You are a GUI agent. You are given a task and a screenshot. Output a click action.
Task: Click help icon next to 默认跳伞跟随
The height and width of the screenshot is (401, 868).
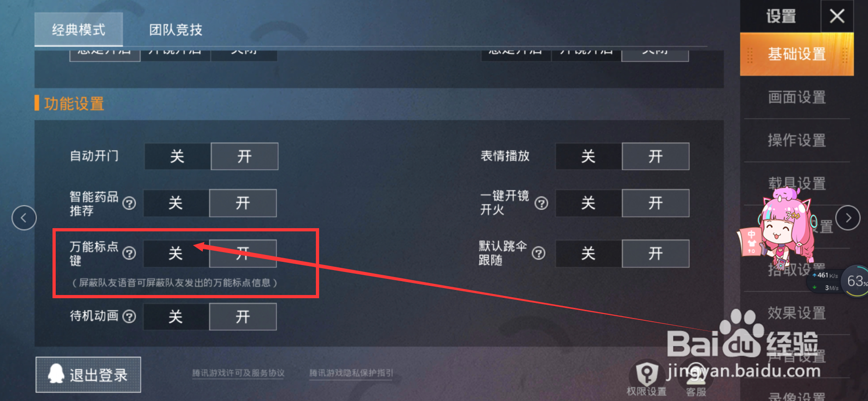[x=539, y=253]
